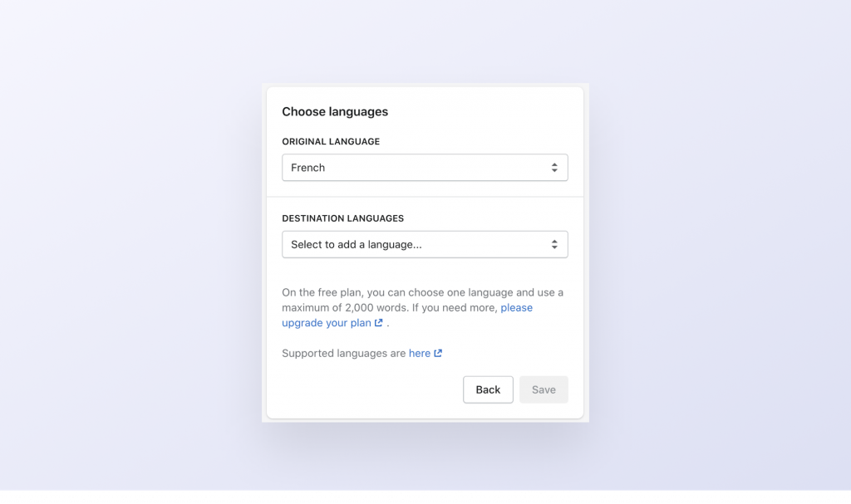
Task: Click the 'Choose languages' heading
Action: tap(335, 112)
